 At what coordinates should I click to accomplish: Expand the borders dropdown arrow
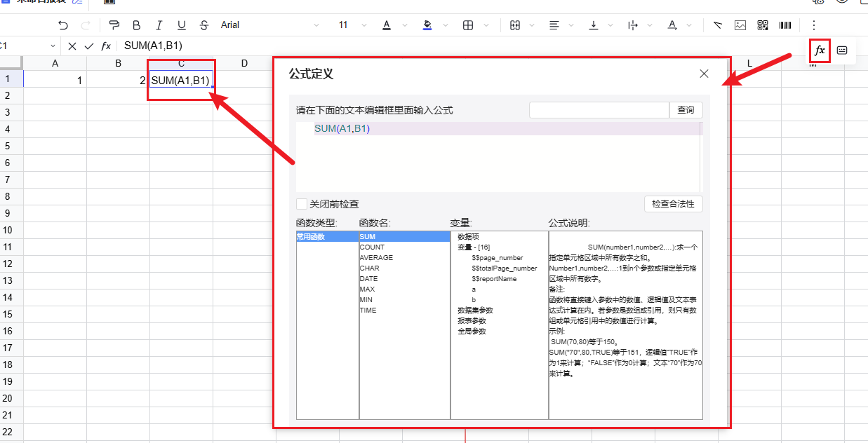pos(486,25)
